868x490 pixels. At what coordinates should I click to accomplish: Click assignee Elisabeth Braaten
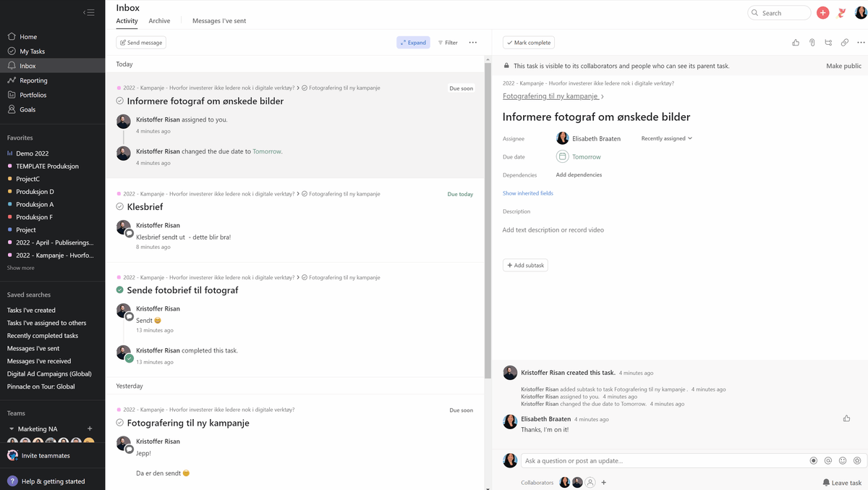tap(589, 138)
